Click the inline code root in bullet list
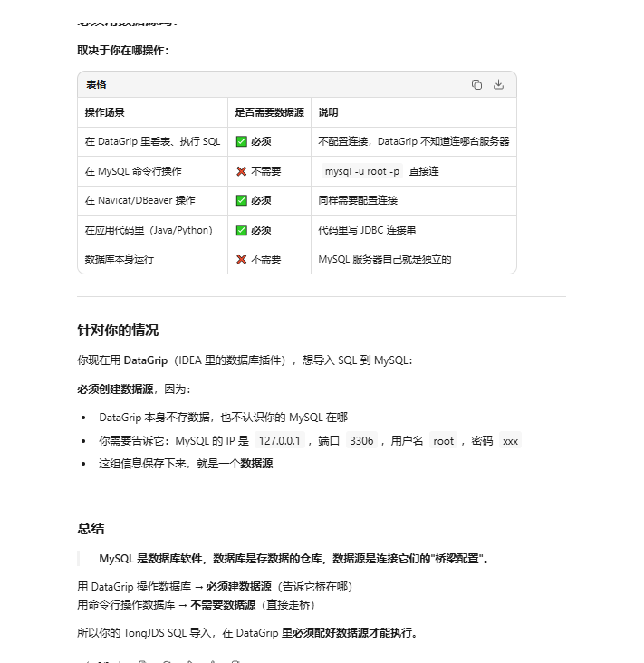Viewport: 644px width, 663px height. coord(443,441)
